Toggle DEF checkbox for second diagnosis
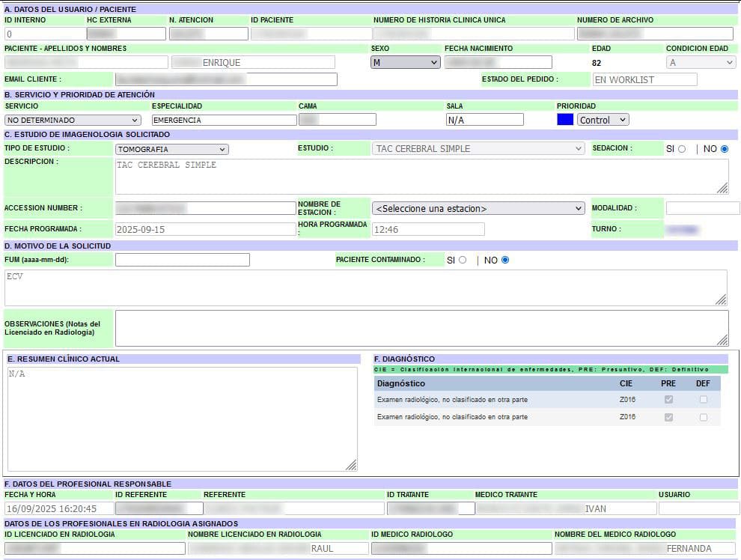This screenshot has height=560, width=741. 703,417
